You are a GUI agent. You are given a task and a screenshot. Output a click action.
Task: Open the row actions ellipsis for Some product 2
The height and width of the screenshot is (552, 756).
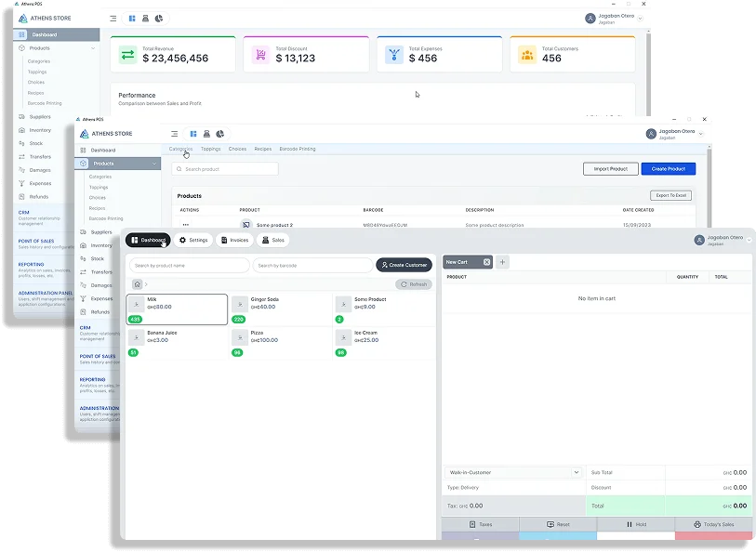[x=186, y=225]
